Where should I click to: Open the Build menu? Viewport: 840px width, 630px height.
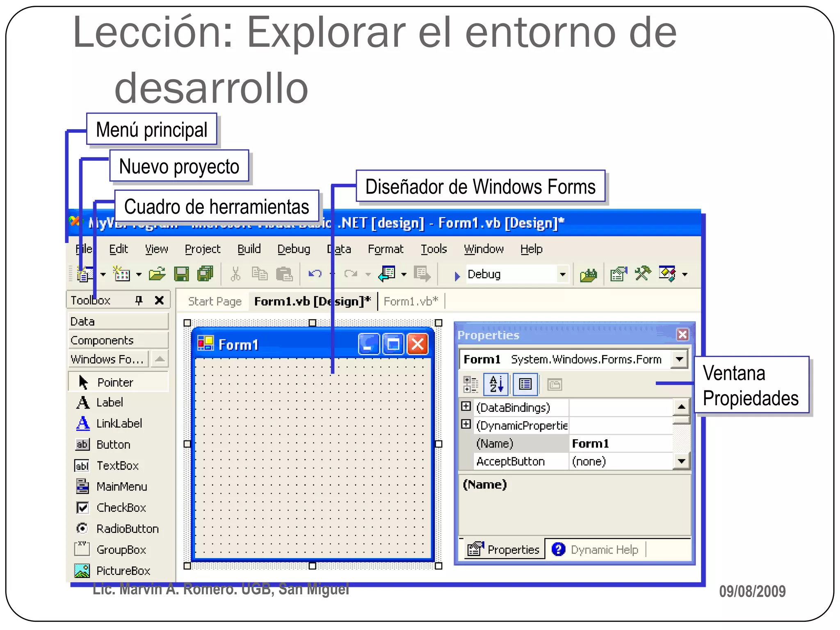(249, 249)
